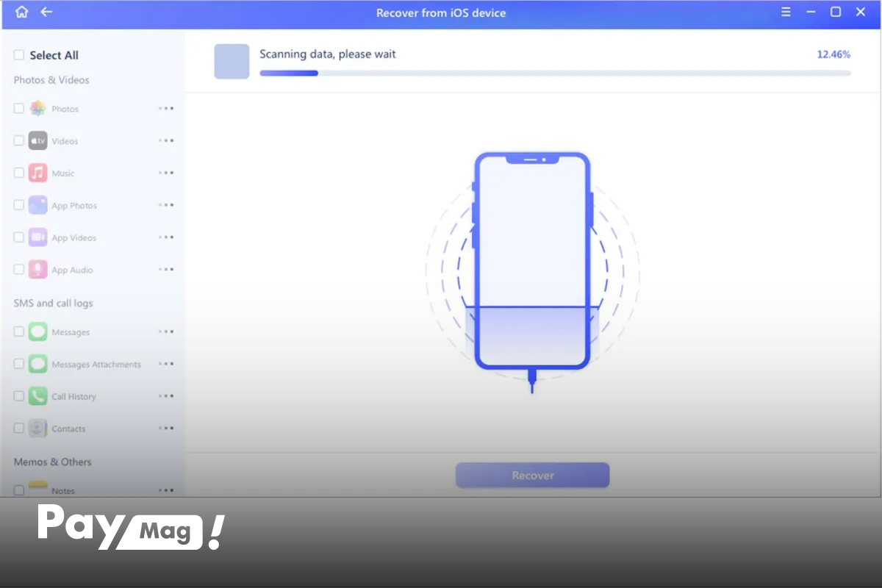The height and width of the screenshot is (588, 882).
Task: Open the hamburger menu in title bar
Action: [x=786, y=12]
